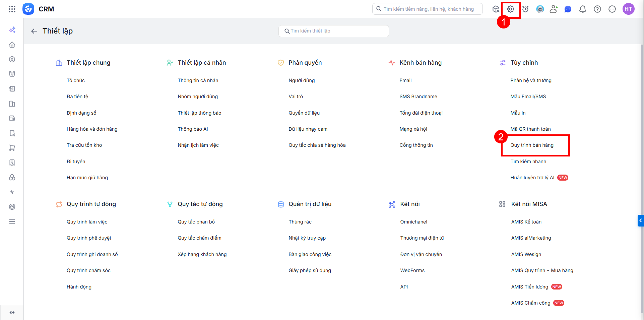Open Vai trò settings
This screenshot has height=320, width=644.
tap(296, 97)
